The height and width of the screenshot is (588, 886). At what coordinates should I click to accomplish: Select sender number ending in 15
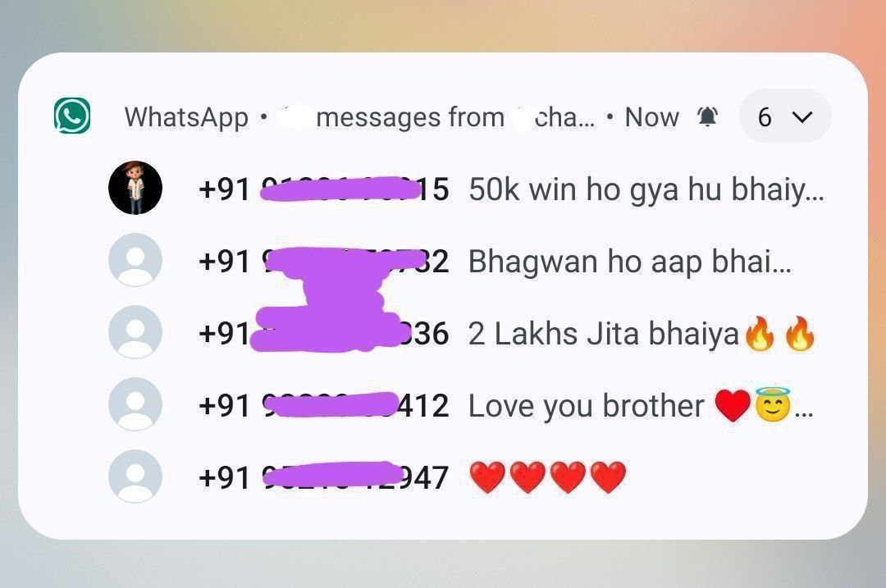click(324, 189)
